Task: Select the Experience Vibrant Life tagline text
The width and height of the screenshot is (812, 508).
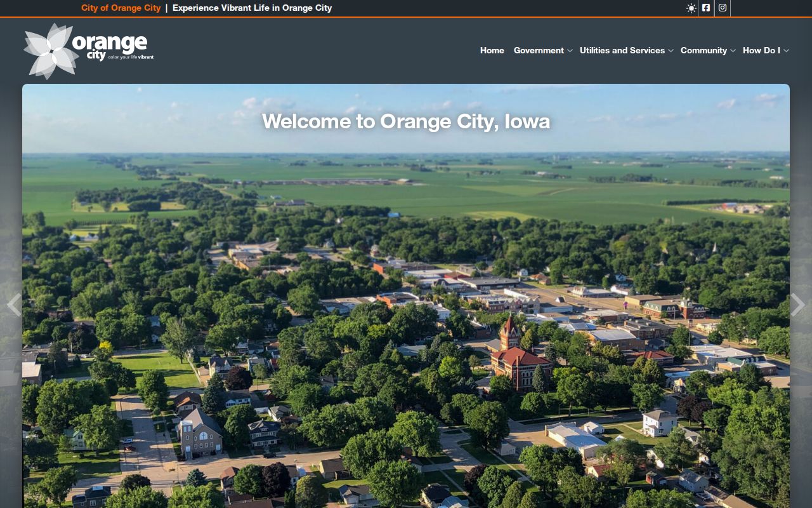Action: (x=252, y=8)
